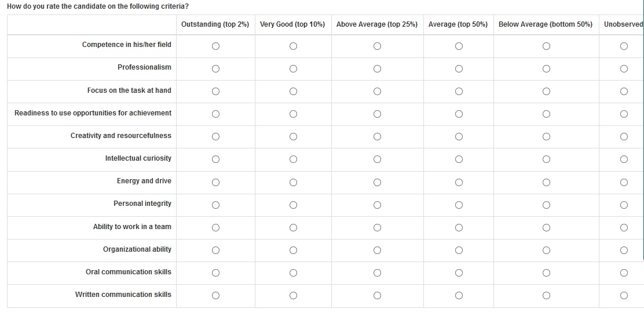Set Intellectual curiosity to Unobserved
644x312 pixels.
(x=624, y=159)
